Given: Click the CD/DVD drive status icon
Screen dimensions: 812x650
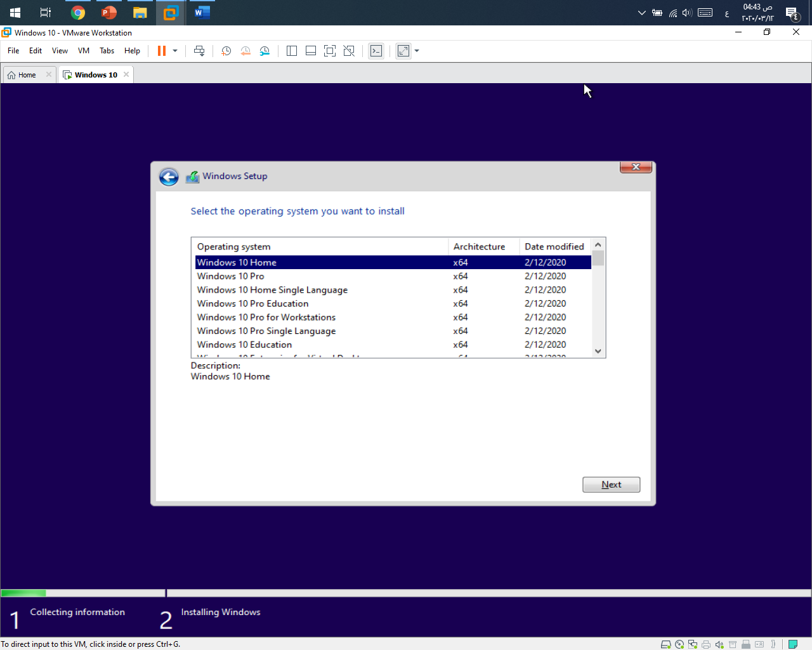Looking at the screenshot, I should (679, 644).
